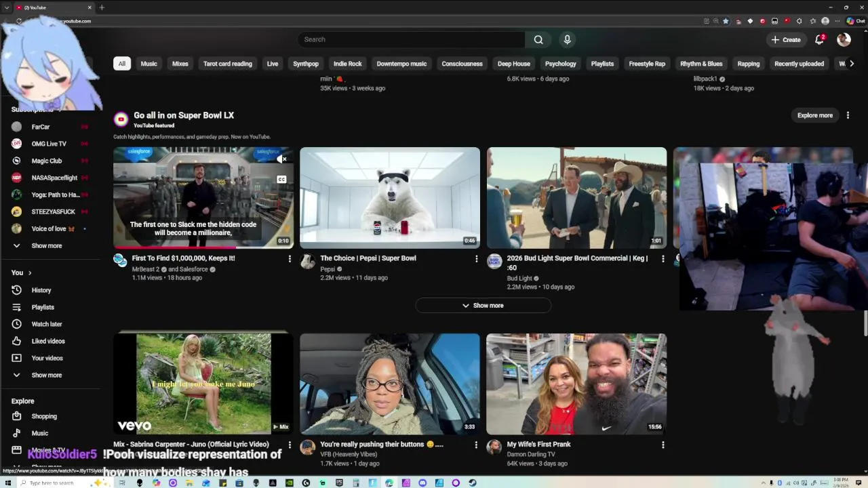Click the Windows Start button

click(x=7, y=483)
